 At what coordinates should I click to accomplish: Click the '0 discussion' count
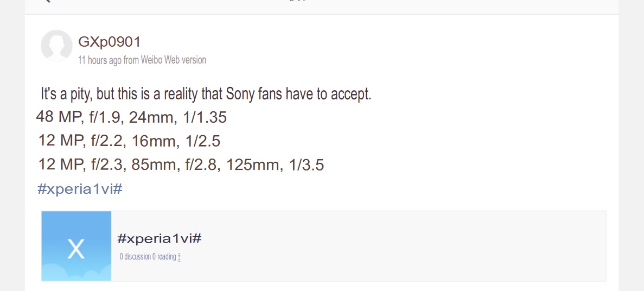click(x=135, y=257)
